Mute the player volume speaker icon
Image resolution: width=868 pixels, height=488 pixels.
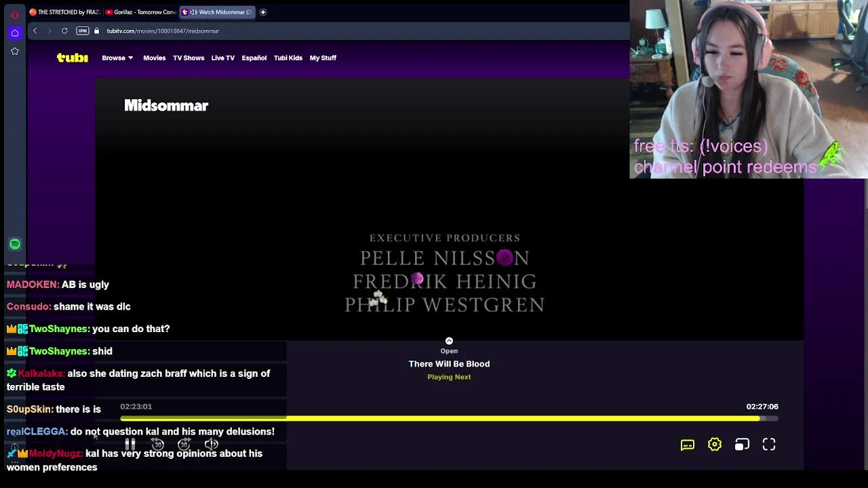click(x=212, y=445)
